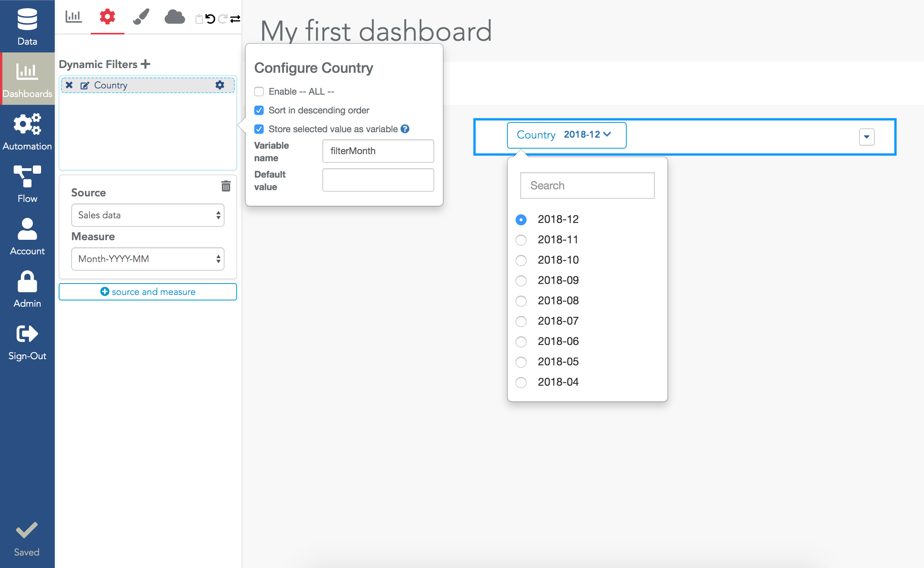This screenshot has height=568, width=924.
Task: Click the Default value input field
Action: 378,180
